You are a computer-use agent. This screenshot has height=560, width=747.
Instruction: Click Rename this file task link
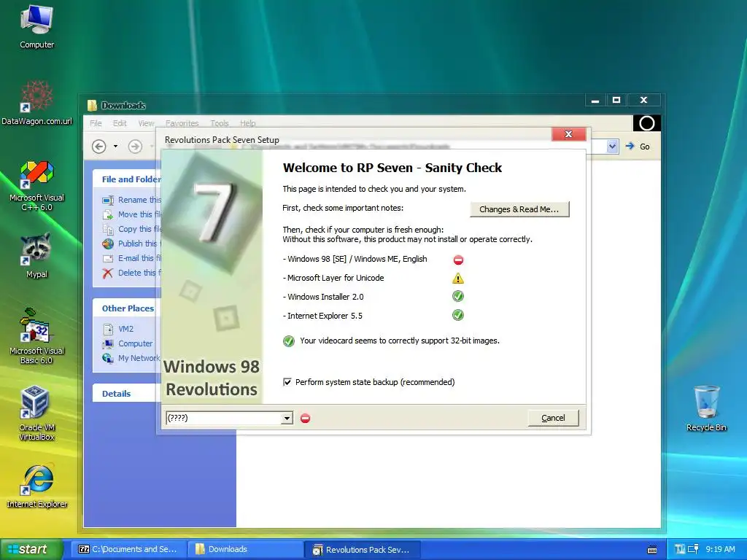pyautogui.click(x=133, y=200)
